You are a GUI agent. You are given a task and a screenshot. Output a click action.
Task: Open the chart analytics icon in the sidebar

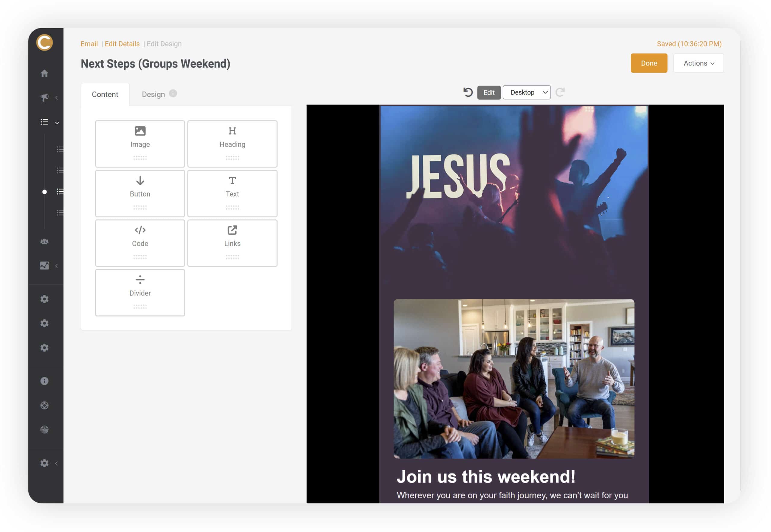coord(44,266)
